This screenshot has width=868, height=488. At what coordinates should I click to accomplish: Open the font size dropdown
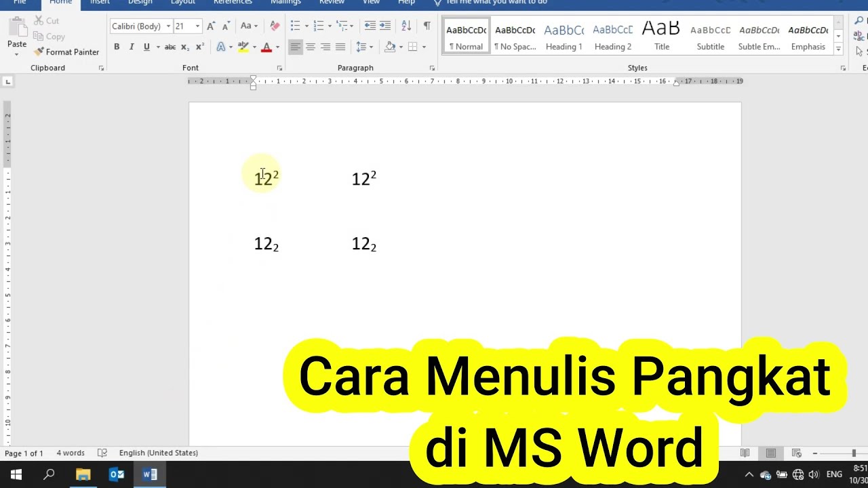197,26
